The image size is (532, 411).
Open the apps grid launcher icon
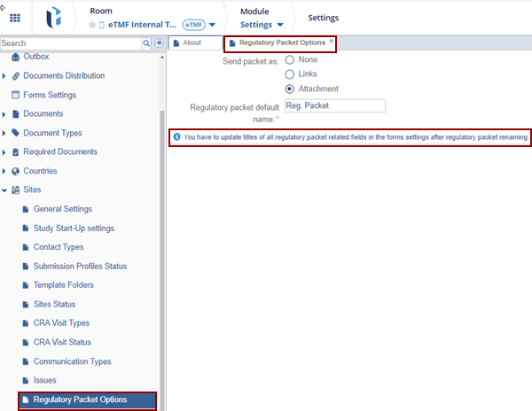[x=15, y=18]
